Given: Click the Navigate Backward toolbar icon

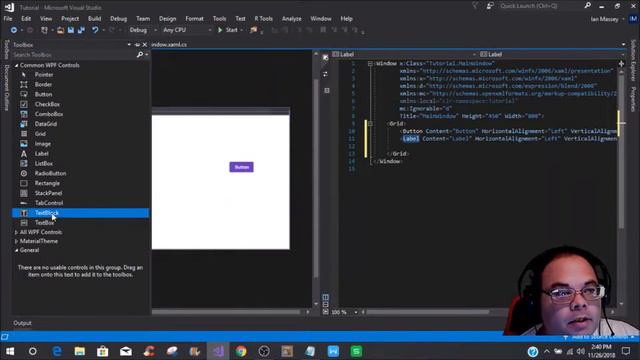Looking at the screenshot, I should click(14, 30).
